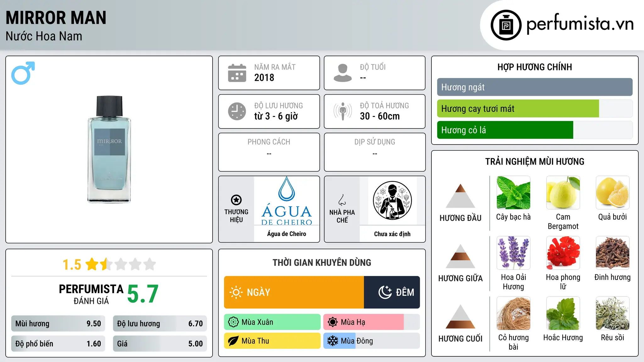Select the Cây bạc hà mint thumbnail
The height and width of the screenshot is (362, 644).
coord(514,193)
